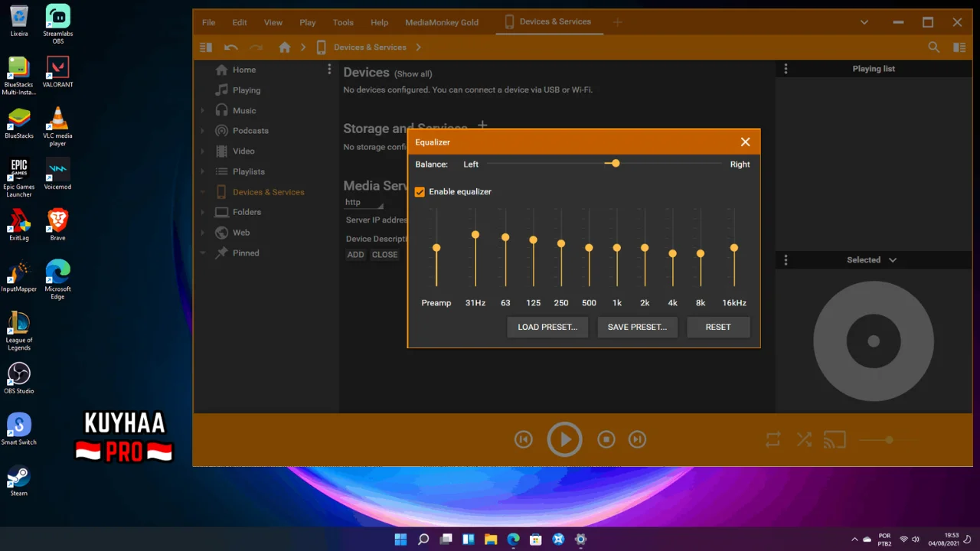The width and height of the screenshot is (980, 551).
Task: Open the VALORANT desktop shortcut
Action: (x=57, y=72)
